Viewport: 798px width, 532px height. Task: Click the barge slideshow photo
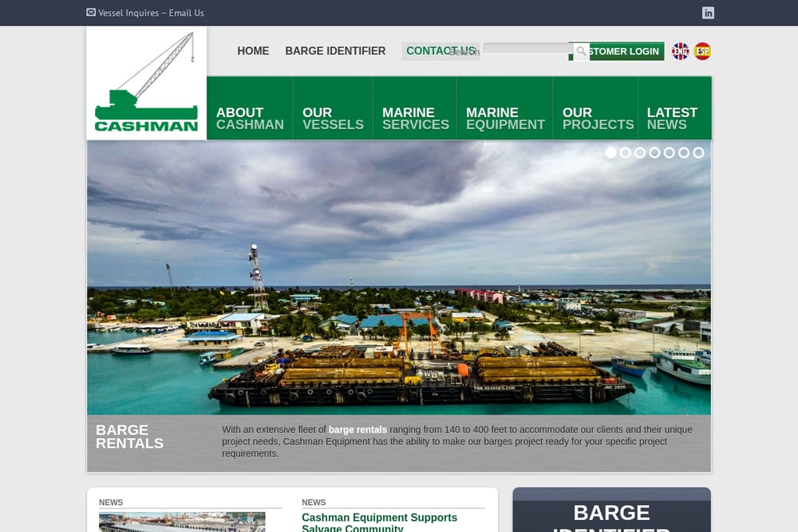pyautogui.click(x=399, y=278)
